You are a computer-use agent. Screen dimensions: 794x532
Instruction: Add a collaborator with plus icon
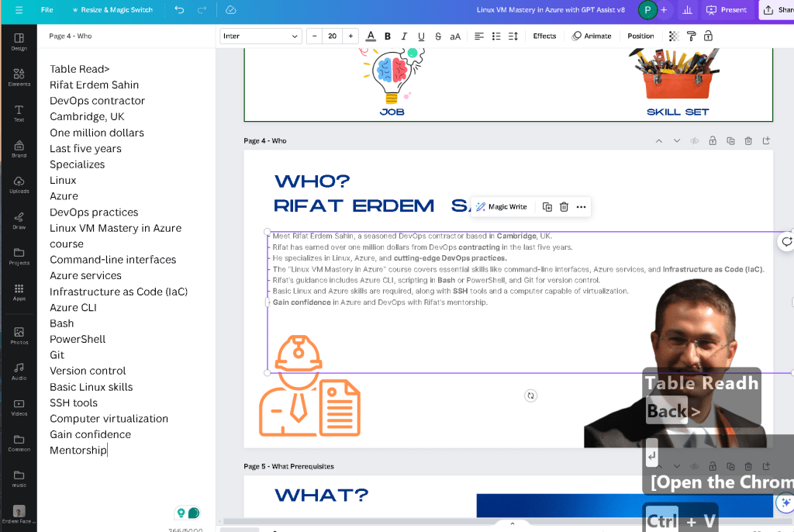tap(664, 9)
